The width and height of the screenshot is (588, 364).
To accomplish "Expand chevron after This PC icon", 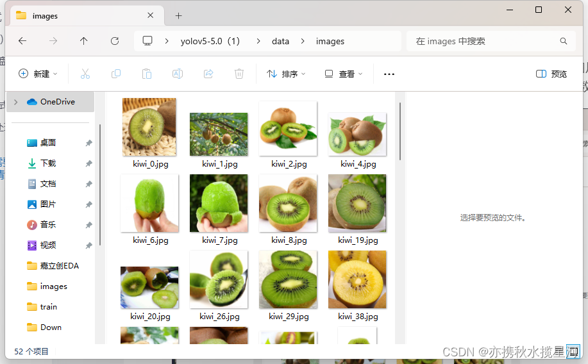I will click(167, 41).
